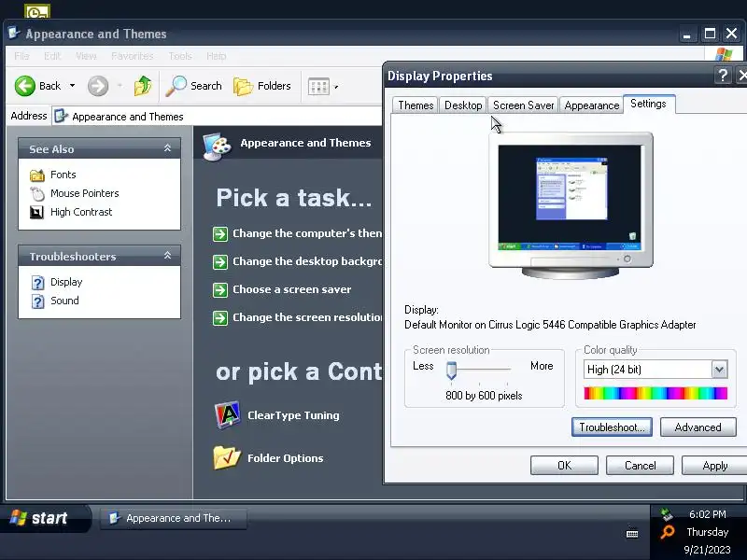
Task: Toggle the Folders pane icon
Action: click(243, 87)
